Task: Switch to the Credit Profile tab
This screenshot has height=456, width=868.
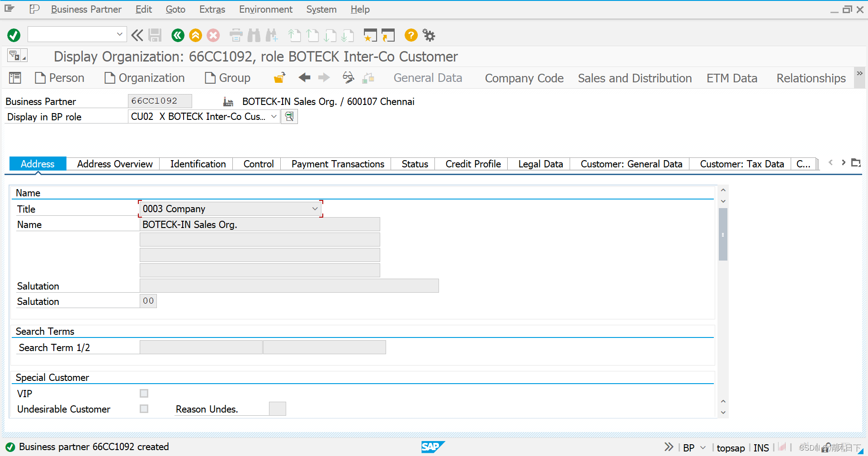Action: tap(472, 164)
